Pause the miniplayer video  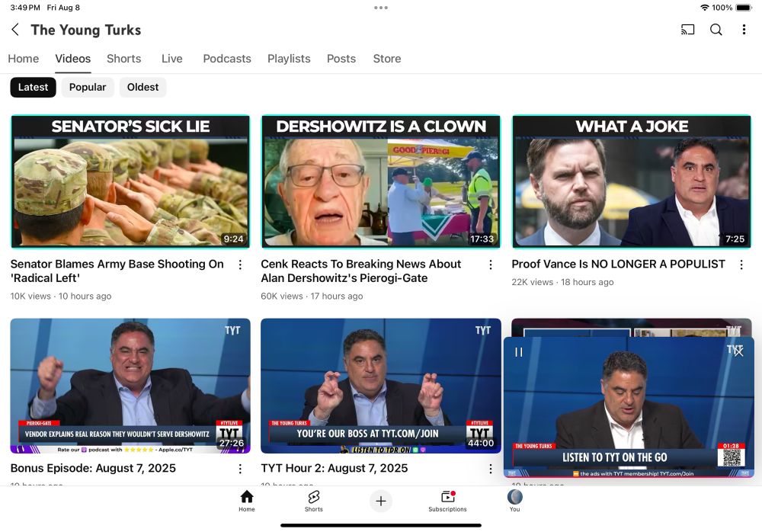pos(518,352)
